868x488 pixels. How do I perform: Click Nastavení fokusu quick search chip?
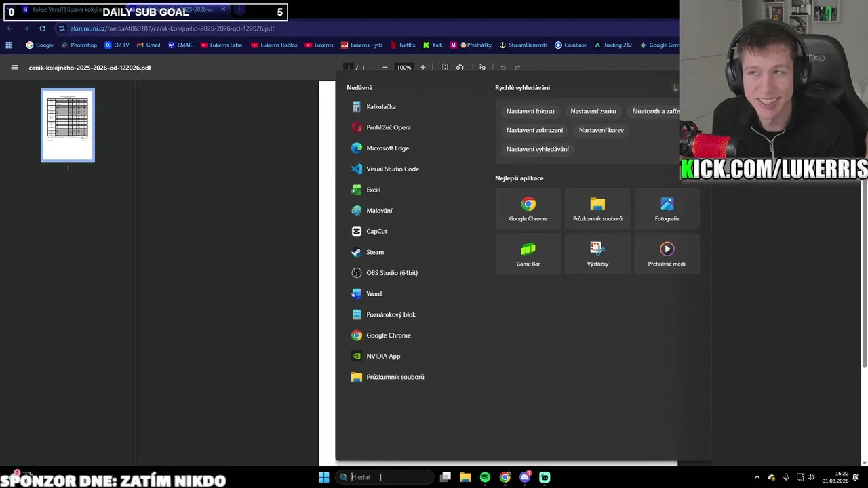pyautogui.click(x=530, y=111)
